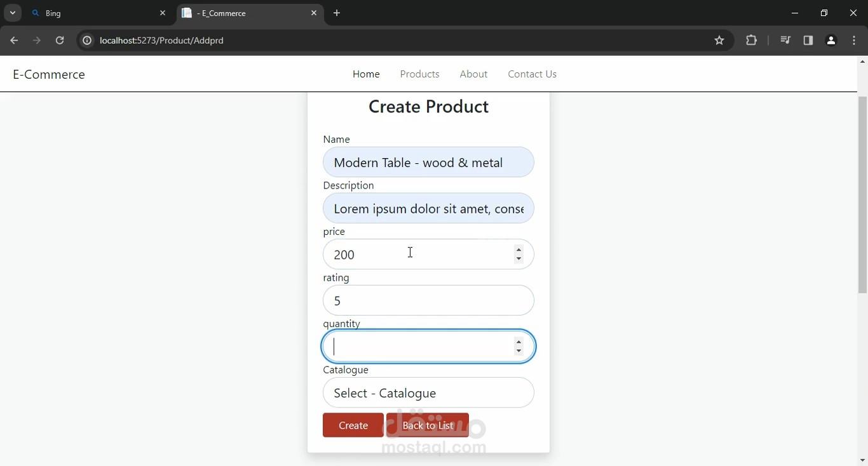Open media control icon in toolbar
Viewport: 868px width, 466px height.
pyautogui.click(x=785, y=41)
